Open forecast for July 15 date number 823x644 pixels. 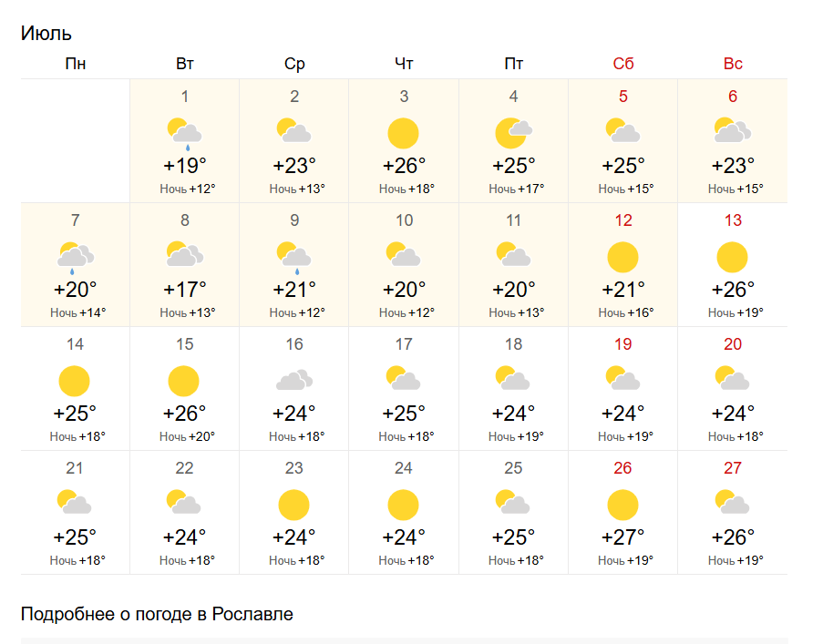184,344
